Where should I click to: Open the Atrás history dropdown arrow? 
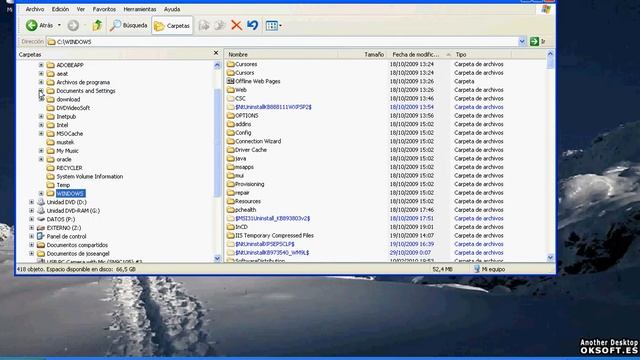(59, 25)
